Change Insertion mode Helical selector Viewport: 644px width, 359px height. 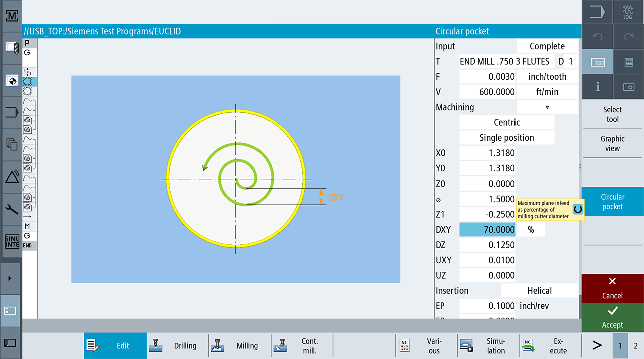540,291
